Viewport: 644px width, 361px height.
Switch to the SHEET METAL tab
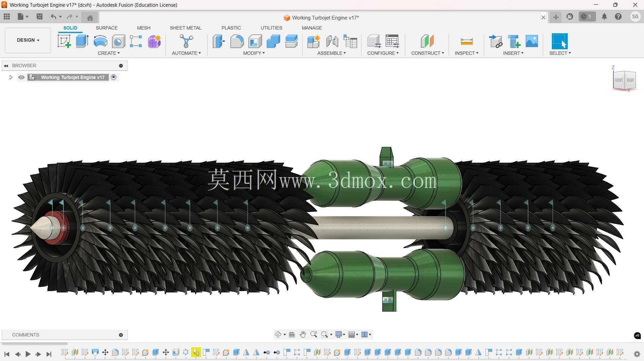coord(185,28)
